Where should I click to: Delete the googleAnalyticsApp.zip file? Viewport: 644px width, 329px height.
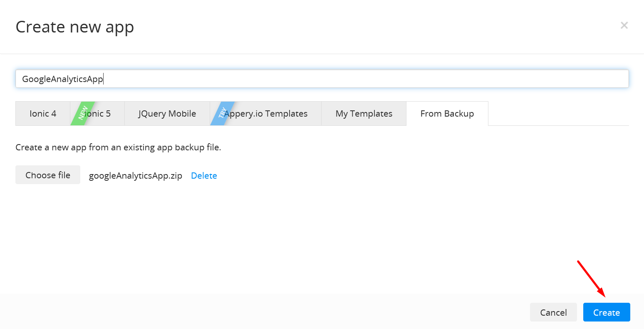click(204, 176)
